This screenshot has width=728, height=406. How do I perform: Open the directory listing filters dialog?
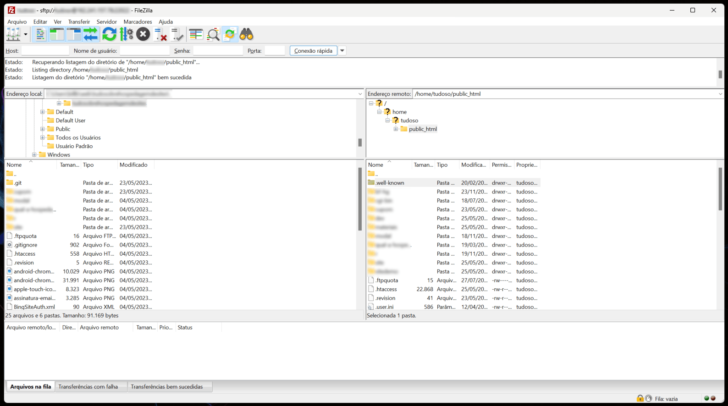pyautogui.click(x=196, y=34)
